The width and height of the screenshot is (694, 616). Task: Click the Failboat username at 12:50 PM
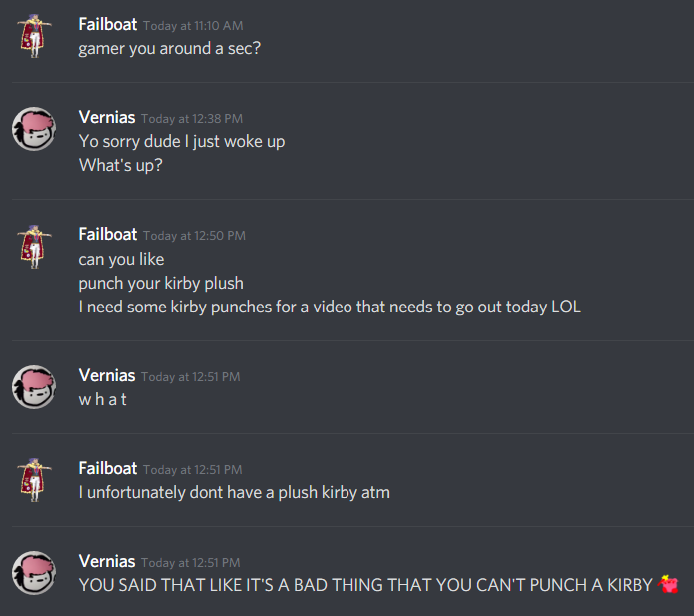point(108,234)
